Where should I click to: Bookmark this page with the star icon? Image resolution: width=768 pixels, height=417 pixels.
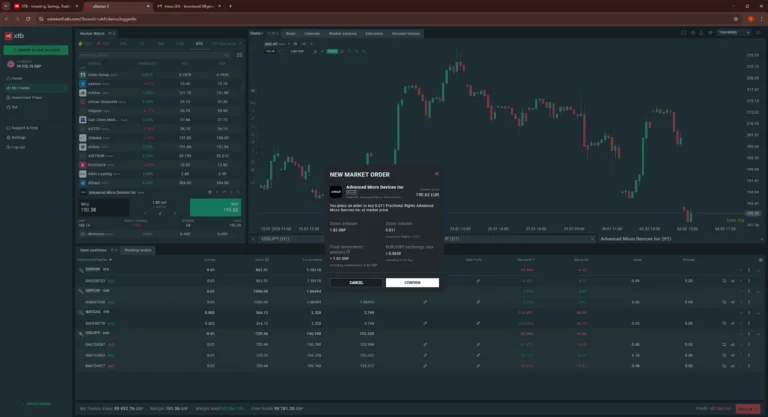pos(735,19)
